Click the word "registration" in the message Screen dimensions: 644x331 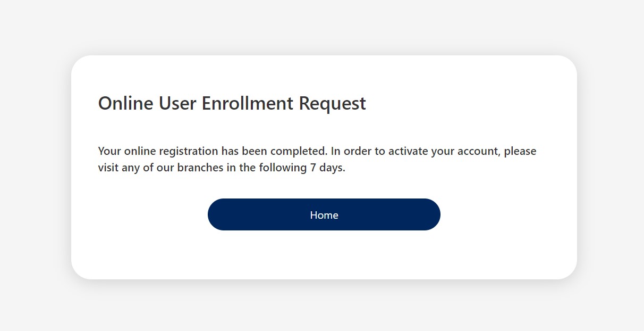pos(189,151)
